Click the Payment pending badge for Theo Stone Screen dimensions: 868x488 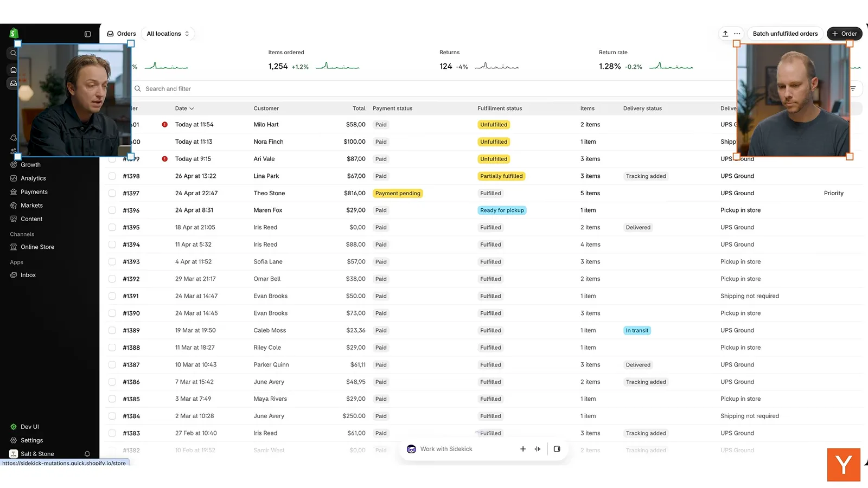(x=398, y=193)
